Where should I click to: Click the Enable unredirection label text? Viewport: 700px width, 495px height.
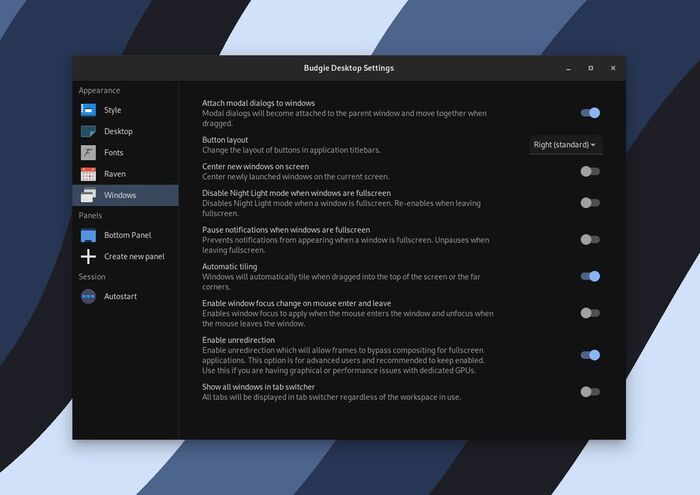point(238,340)
